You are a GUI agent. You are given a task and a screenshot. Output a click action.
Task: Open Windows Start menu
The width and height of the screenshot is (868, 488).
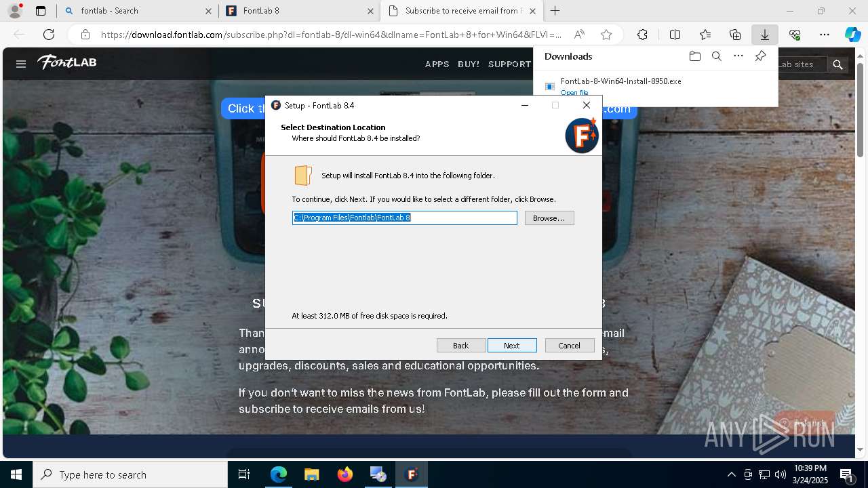click(16, 474)
